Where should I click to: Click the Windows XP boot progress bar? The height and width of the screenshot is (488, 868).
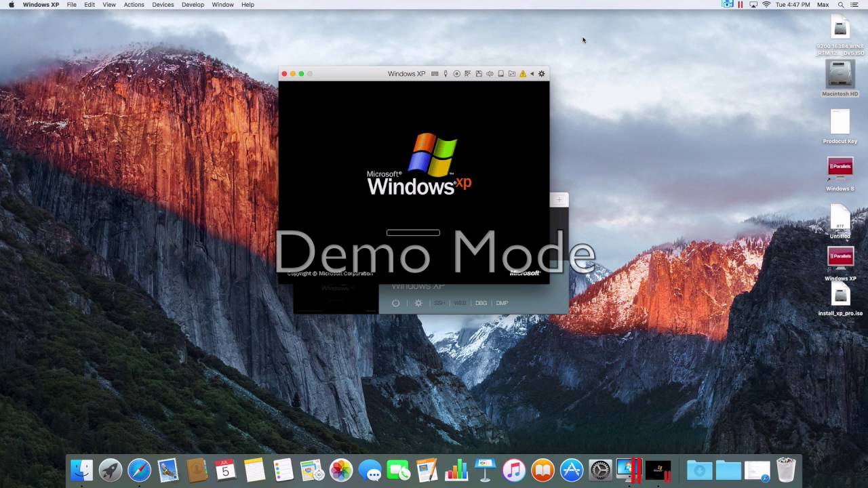click(x=413, y=232)
